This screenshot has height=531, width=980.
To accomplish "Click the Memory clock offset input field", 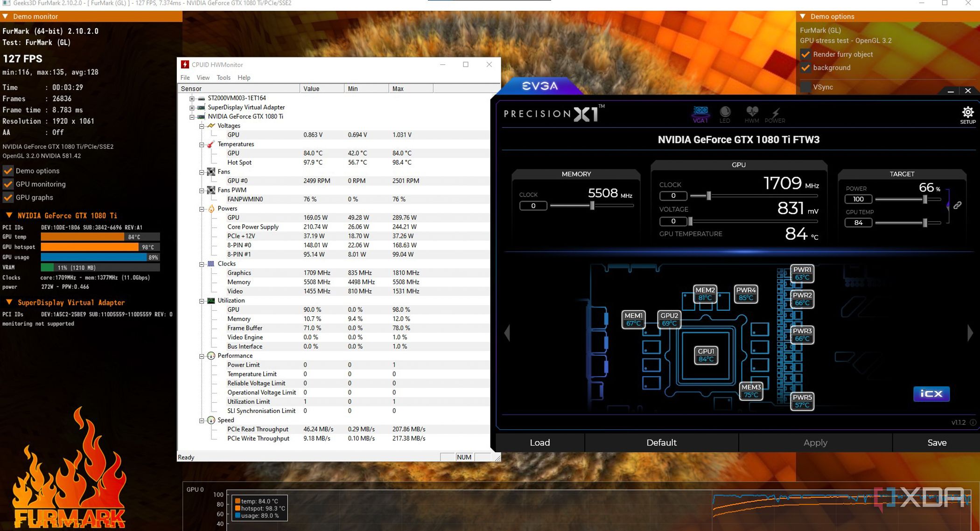I will (533, 206).
